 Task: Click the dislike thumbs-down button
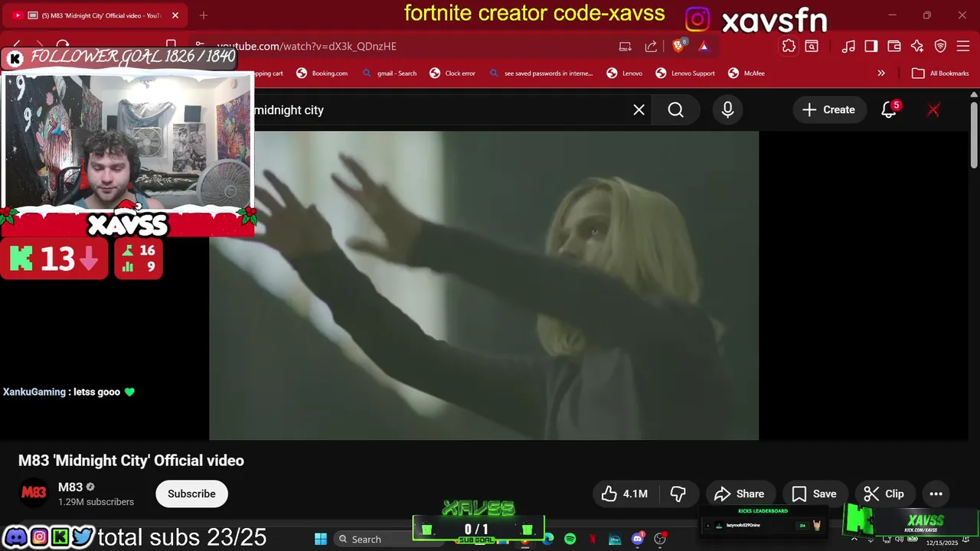678,494
